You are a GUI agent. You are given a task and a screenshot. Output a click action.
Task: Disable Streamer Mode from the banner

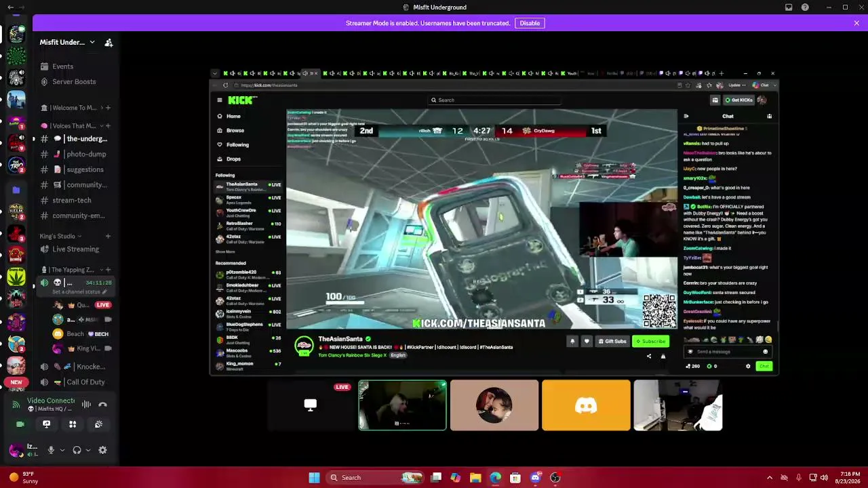[x=530, y=23]
